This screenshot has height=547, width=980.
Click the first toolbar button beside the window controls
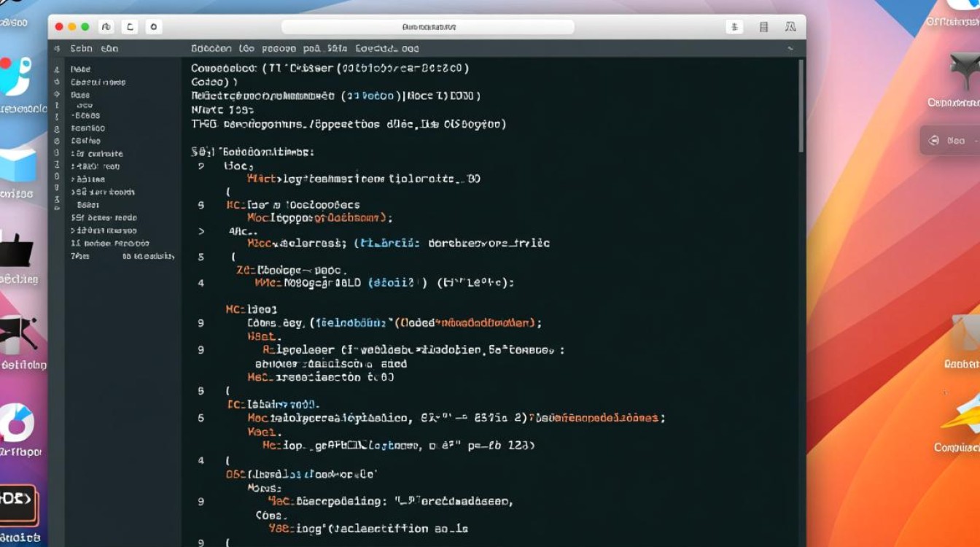[x=106, y=27]
